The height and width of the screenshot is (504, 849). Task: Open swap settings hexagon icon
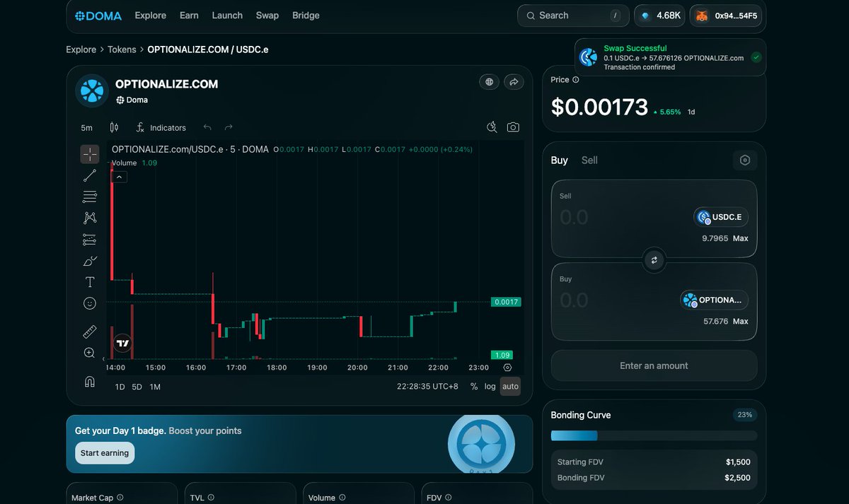click(745, 160)
